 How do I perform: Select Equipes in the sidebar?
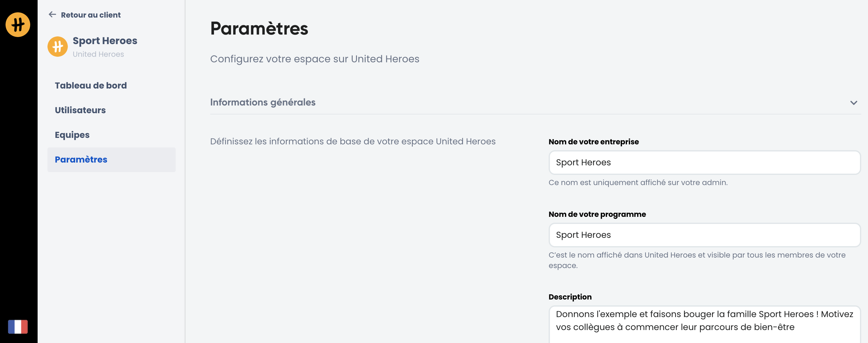pos(72,135)
